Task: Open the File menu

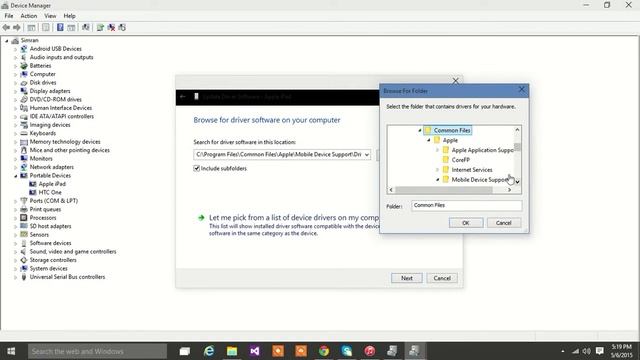Action: click(9, 16)
